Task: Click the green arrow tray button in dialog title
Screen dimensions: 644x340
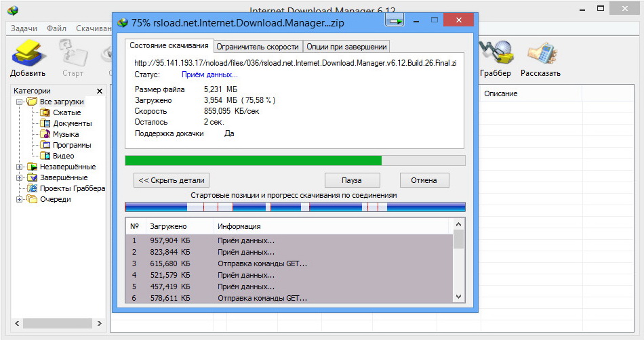Action: click(x=395, y=20)
